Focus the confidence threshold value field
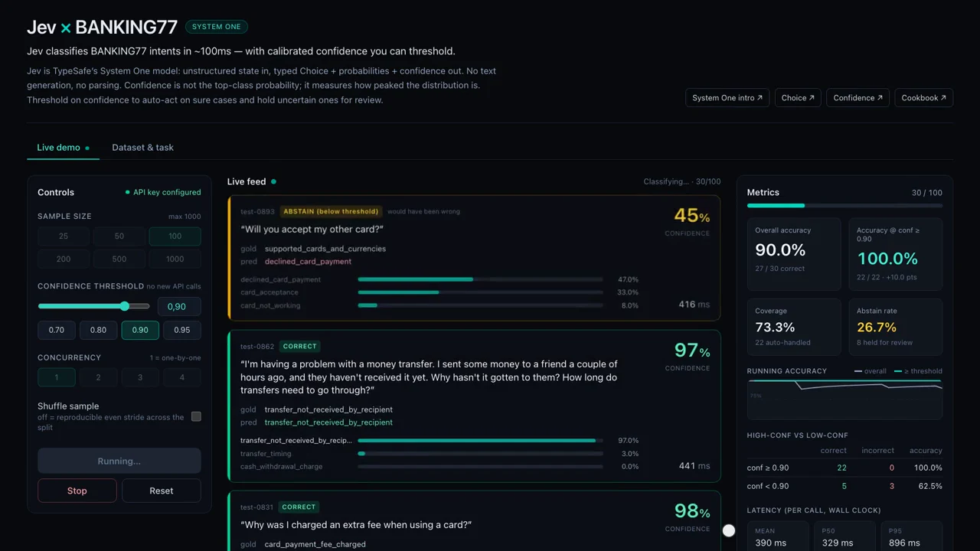The image size is (980, 551). 179,306
